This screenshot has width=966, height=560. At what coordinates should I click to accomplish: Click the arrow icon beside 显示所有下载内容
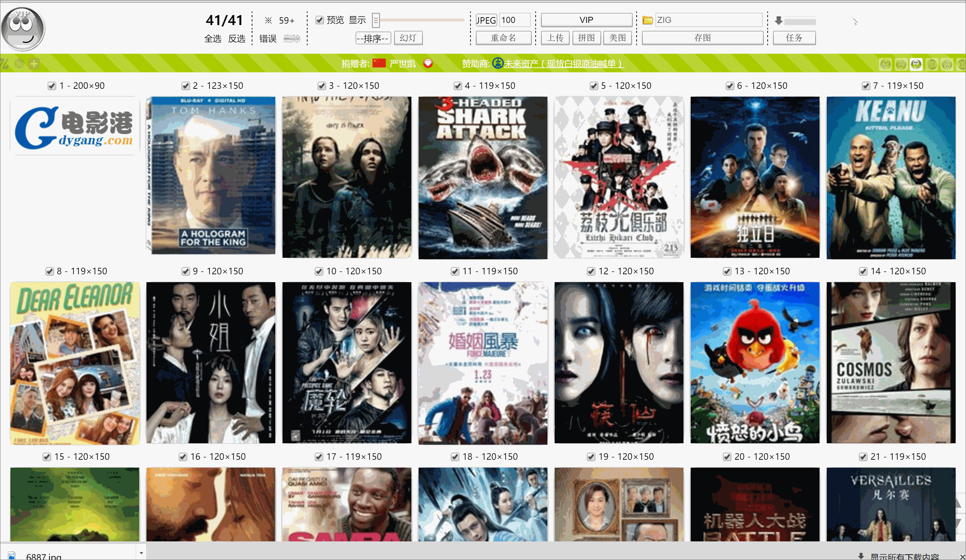coord(861,556)
